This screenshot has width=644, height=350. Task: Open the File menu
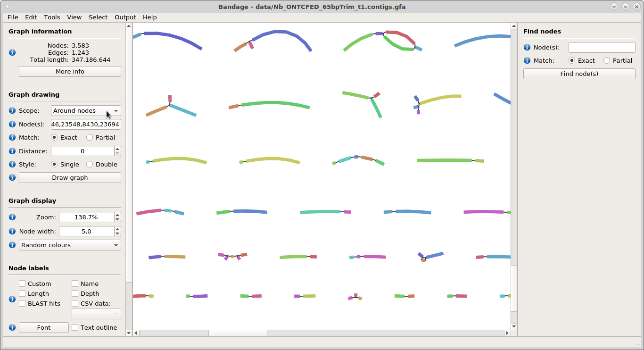point(13,17)
